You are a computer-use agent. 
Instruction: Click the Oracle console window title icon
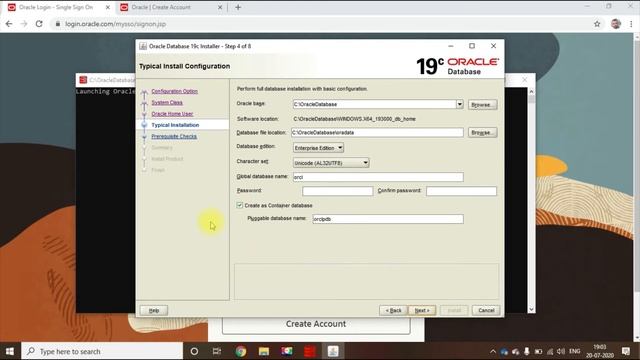click(x=83, y=80)
